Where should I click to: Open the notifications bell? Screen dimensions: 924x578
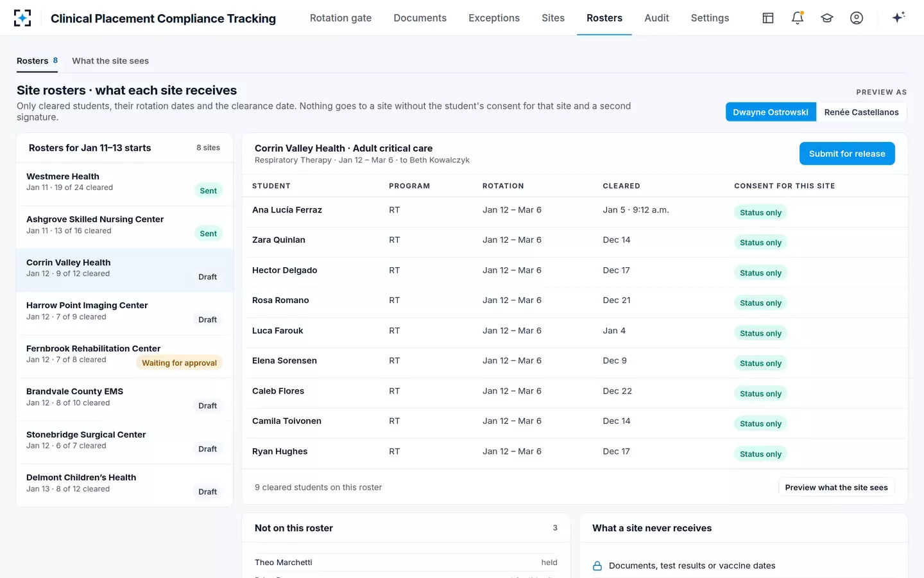(798, 18)
